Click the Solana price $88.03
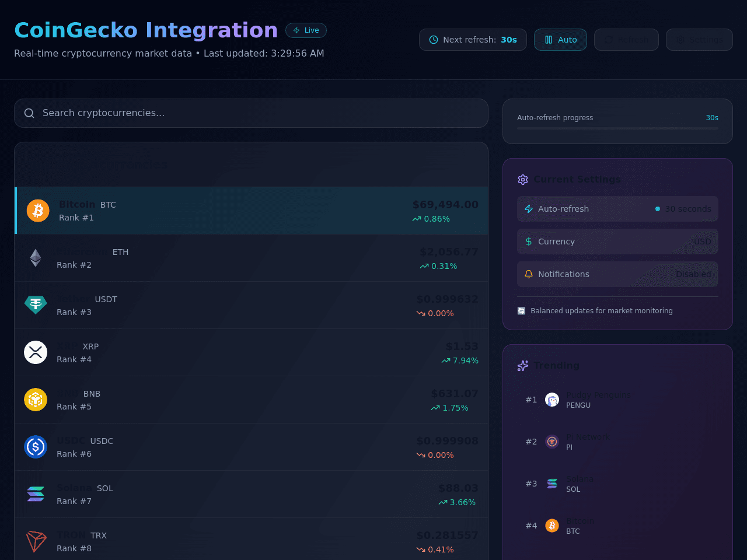747x560 pixels. tap(458, 488)
